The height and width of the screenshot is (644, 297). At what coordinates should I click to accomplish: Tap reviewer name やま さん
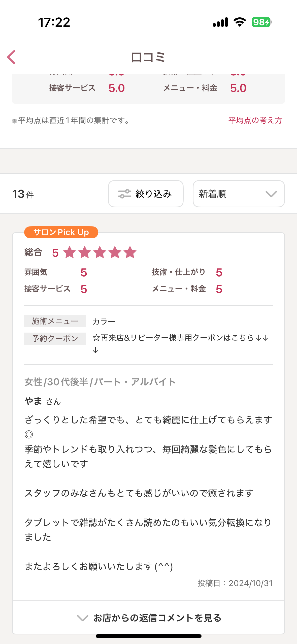pyautogui.click(x=43, y=401)
